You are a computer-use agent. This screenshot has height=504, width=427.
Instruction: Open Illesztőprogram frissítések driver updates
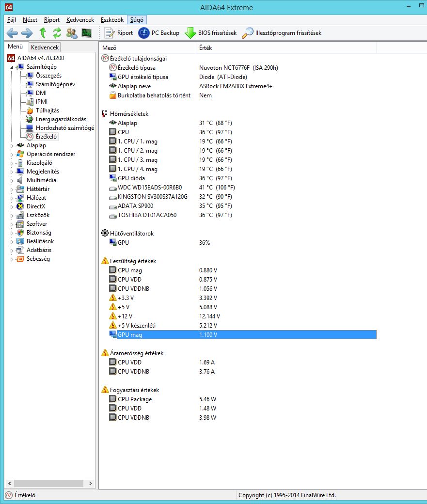(281, 33)
